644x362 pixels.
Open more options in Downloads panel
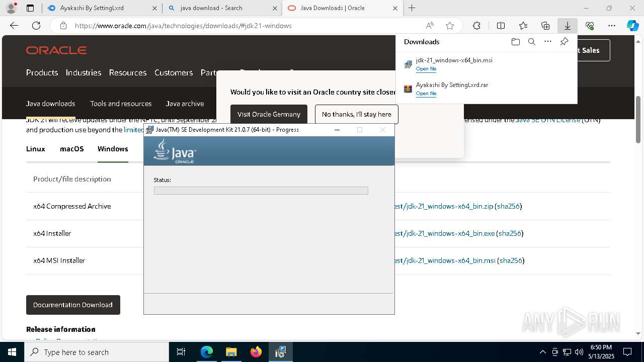point(548,42)
